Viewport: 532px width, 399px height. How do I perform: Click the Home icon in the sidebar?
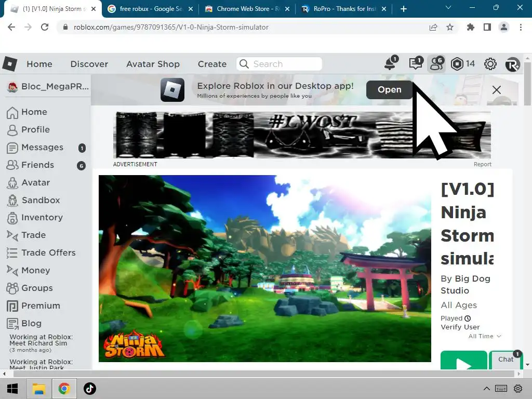point(12,112)
